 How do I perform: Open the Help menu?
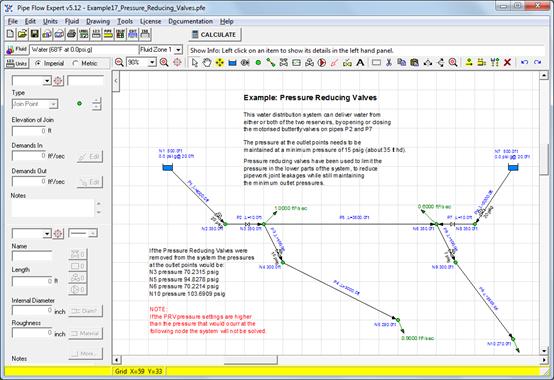[x=226, y=21]
